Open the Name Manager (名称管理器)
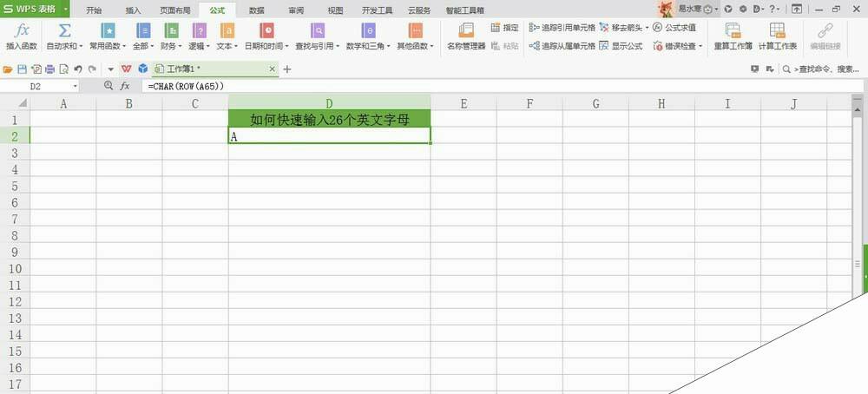This screenshot has width=868, height=394. 466,36
